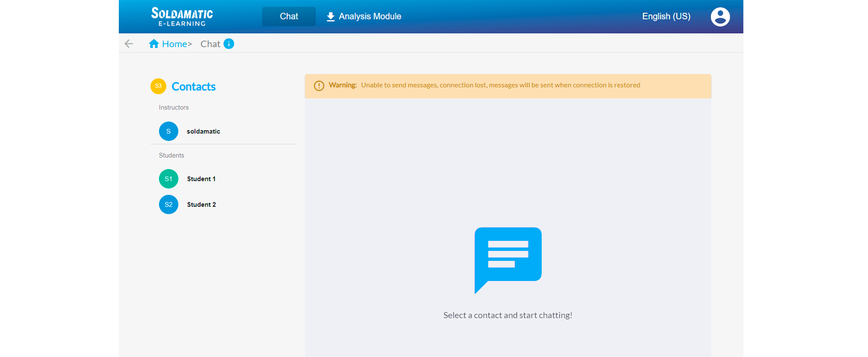Screen dimensions: 868x357
Task: Click the warning exclamation icon in banner
Action: pos(319,86)
